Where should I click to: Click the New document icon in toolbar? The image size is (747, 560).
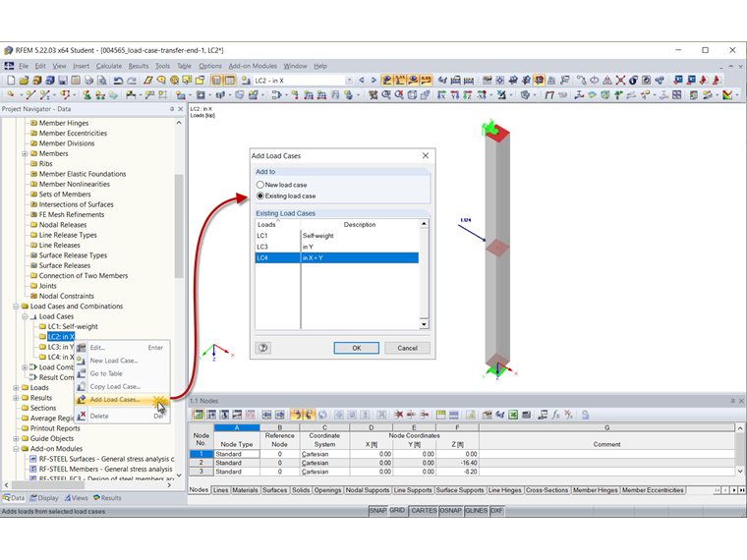click(x=11, y=80)
